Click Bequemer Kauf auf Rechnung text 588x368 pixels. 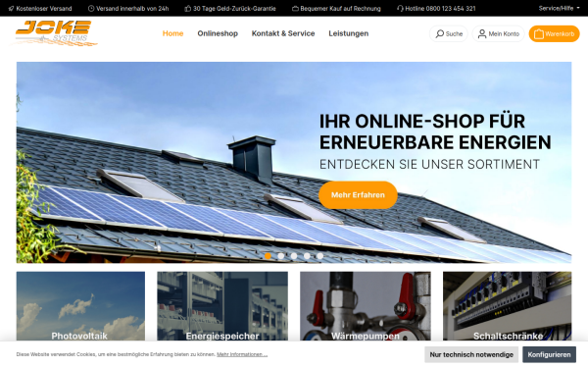point(340,8)
